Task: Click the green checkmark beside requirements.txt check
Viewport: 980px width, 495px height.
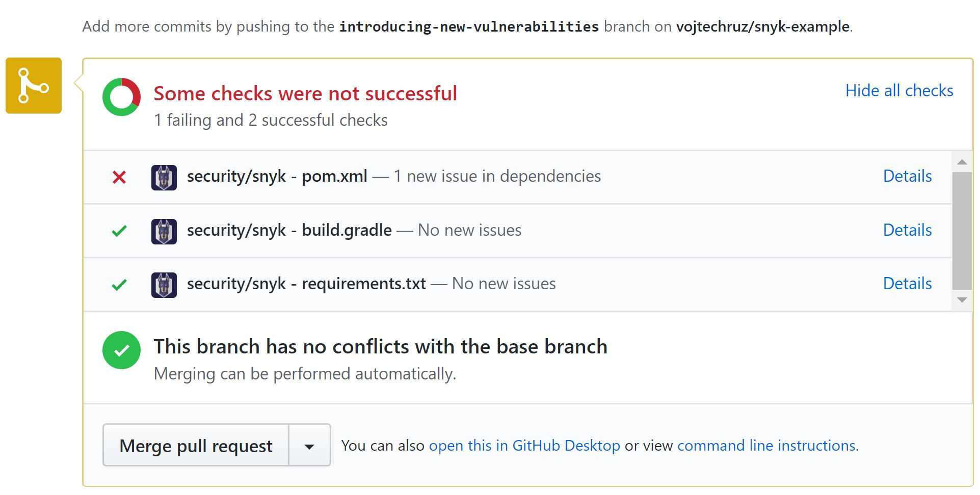Action: [119, 285]
